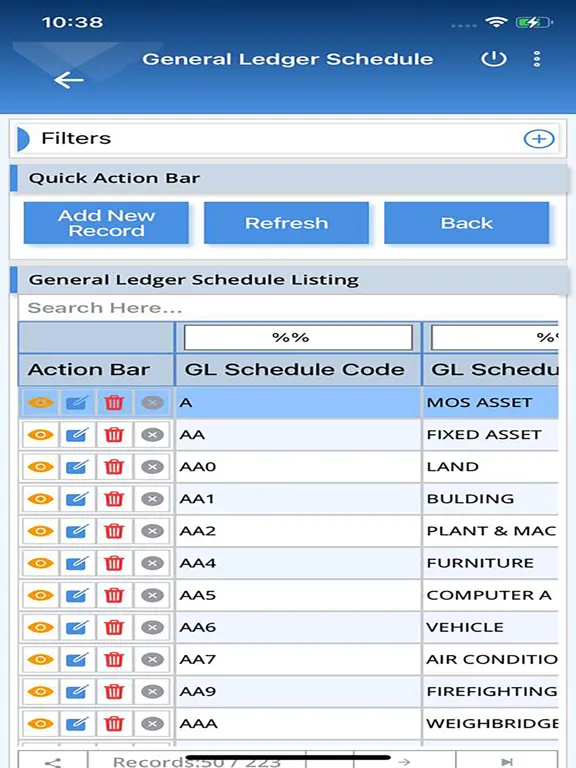Select code cell AA6
Viewport: 576px width, 768px height.
tap(298, 627)
